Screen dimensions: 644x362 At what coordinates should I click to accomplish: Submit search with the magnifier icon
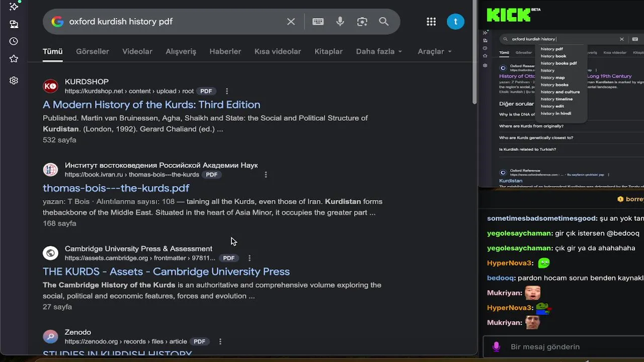[384, 22]
